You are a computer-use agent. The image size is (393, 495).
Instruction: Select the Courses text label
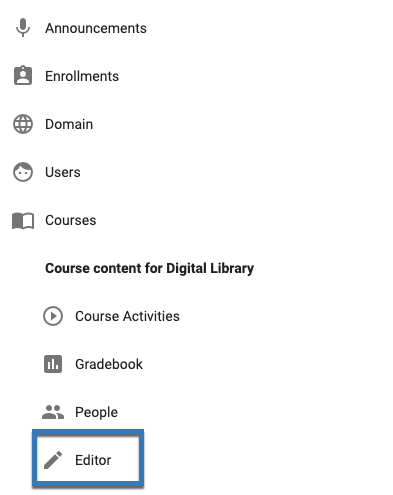(x=71, y=220)
